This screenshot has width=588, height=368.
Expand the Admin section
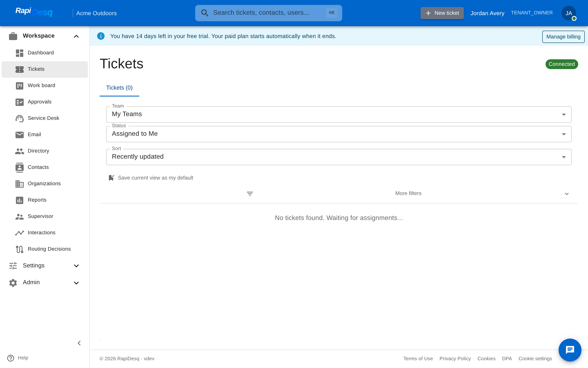tap(45, 282)
